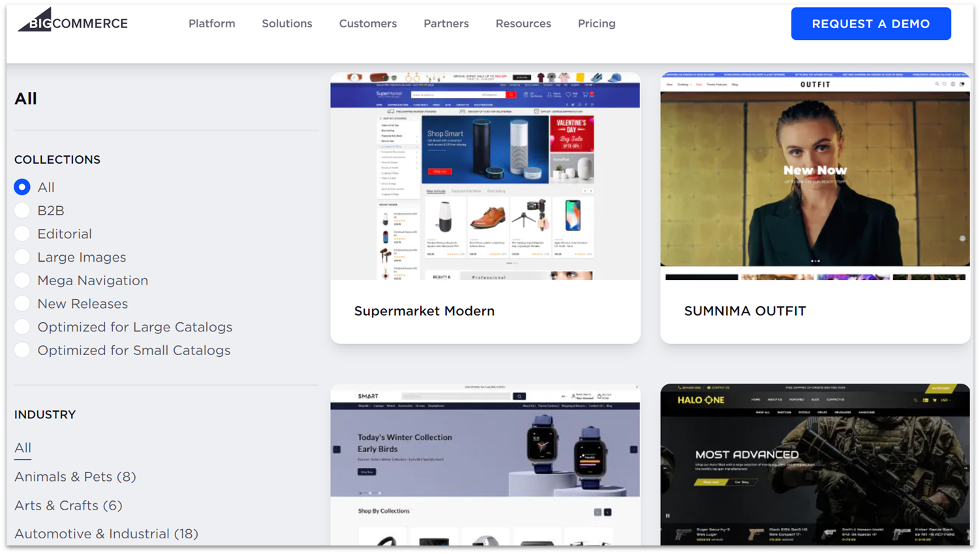Viewport: 980px width, 554px height.
Task: Select the B2B collection radio button
Action: pos(22,211)
